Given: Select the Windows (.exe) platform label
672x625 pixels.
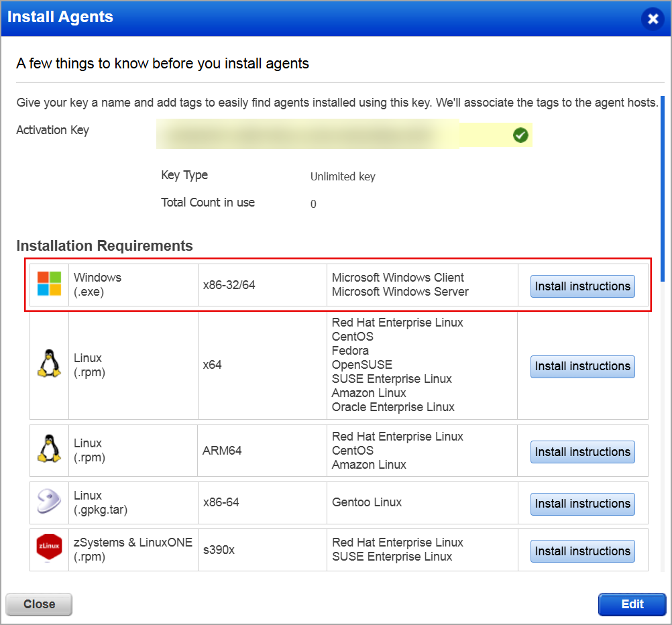Looking at the screenshot, I should click(x=98, y=284).
